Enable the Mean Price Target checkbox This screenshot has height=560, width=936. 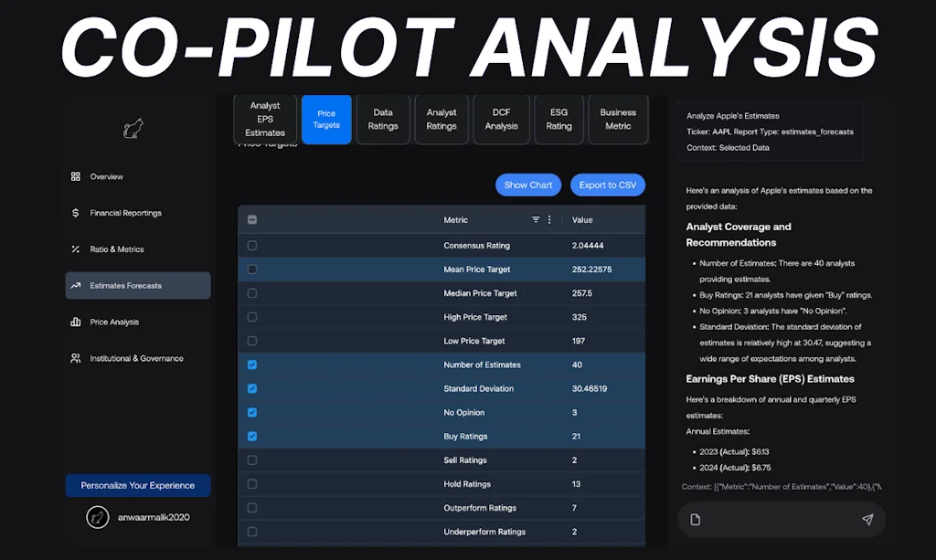pyautogui.click(x=251, y=269)
